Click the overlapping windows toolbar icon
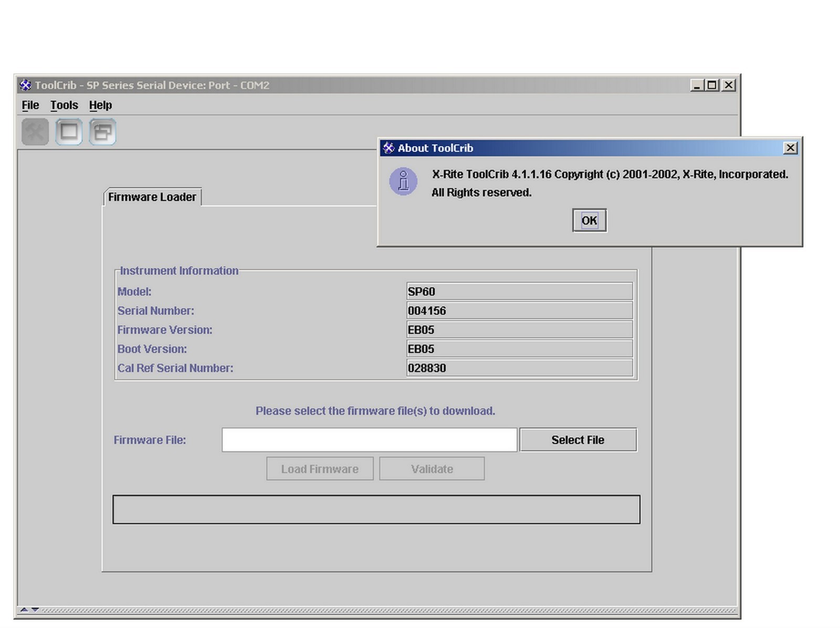This screenshot has width=840, height=628. pyautogui.click(x=102, y=132)
